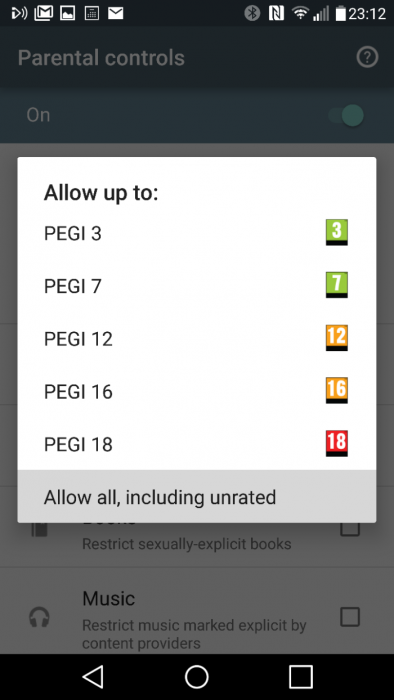Image resolution: width=394 pixels, height=700 pixels.
Task: Select PEGI 12 text option
Action: pos(78,338)
